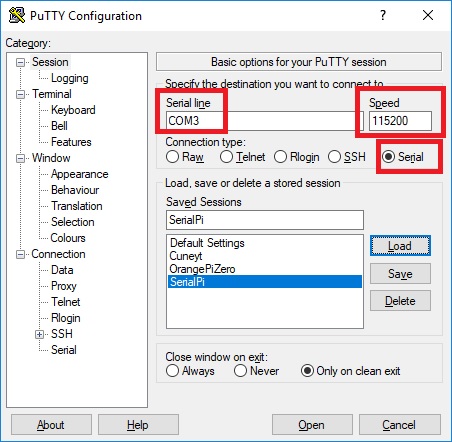This screenshot has height=442, width=452.
Task: Collapse the Window tree node
Action: pyautogui.click(x=21, y=158)
